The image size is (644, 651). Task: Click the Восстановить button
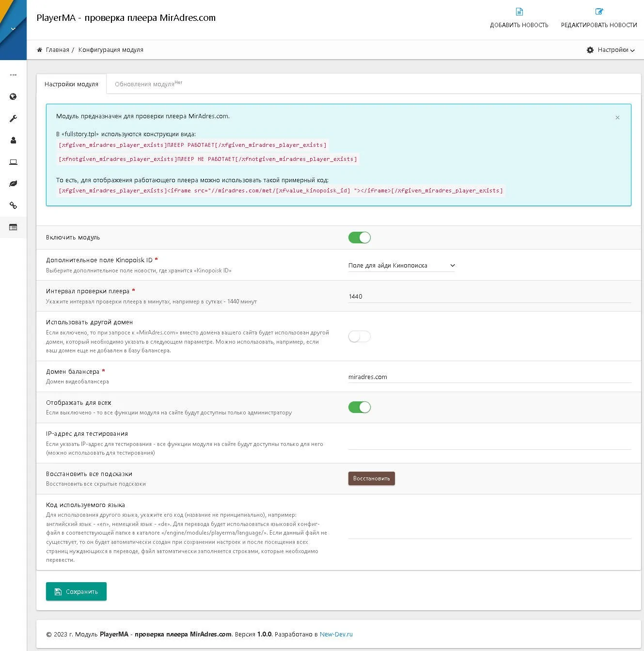[372, 478]
